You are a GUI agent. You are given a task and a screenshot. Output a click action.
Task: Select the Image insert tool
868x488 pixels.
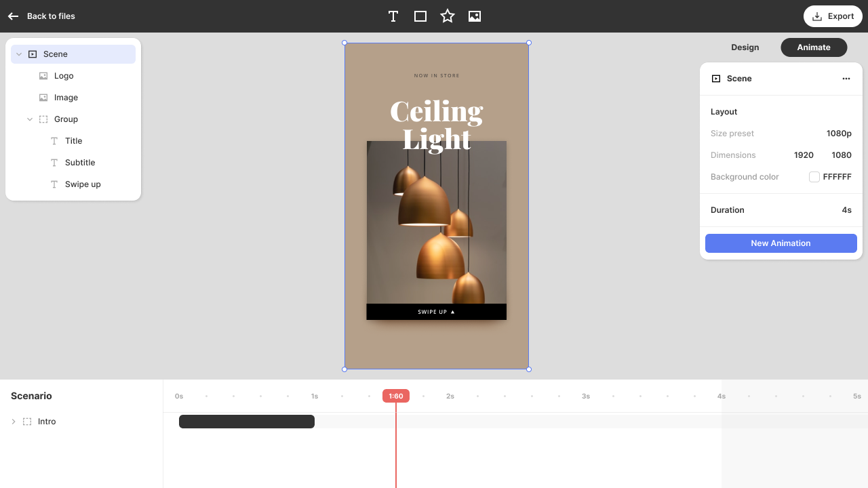coord(475,16)
